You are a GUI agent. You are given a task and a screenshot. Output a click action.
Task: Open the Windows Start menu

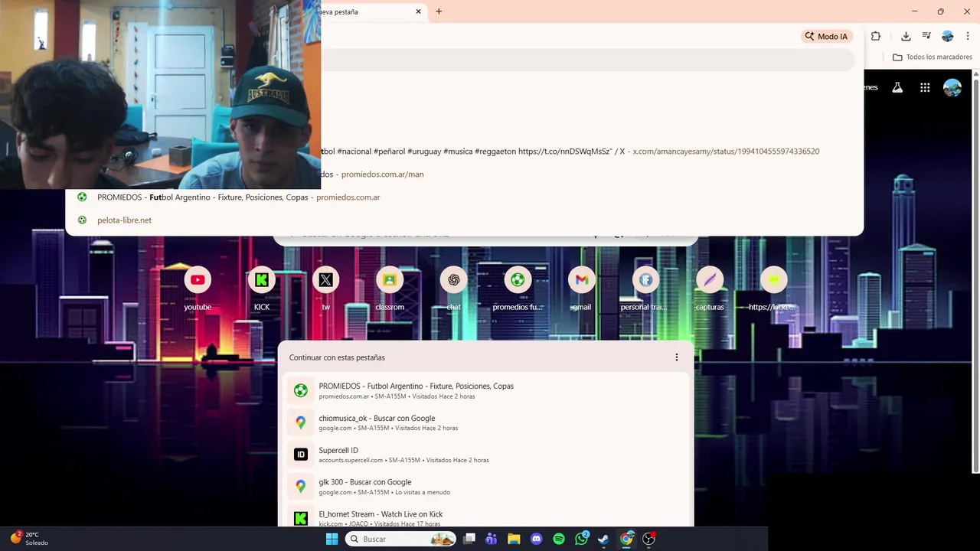pyautogui.click(x=332, y=539)
